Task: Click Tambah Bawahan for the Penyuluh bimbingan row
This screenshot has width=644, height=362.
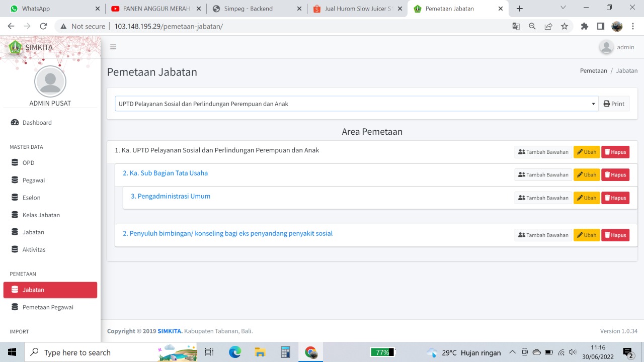Action: 543,235
